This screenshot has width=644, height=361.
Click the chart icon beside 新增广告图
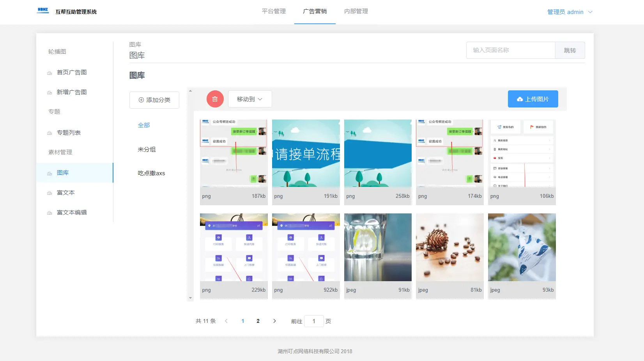click(x=50, y=93)
